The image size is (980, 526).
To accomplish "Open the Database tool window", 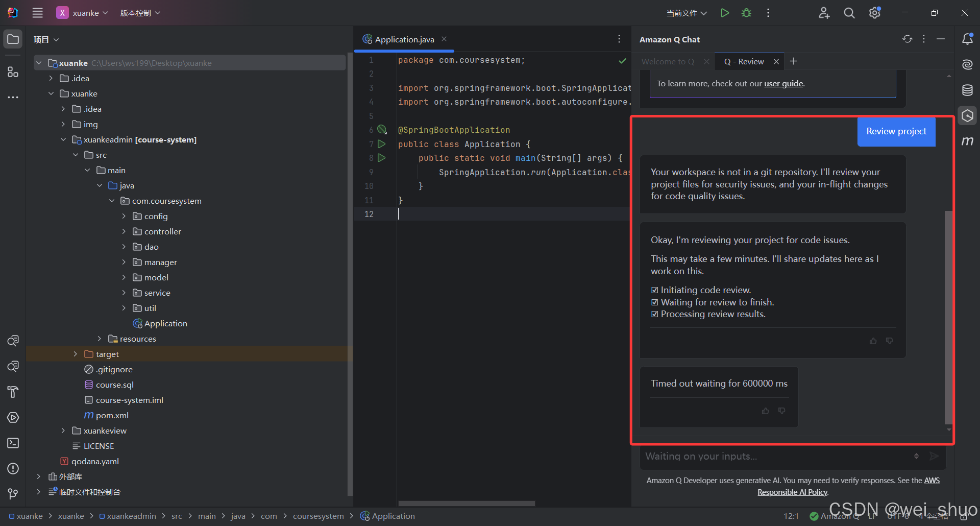I will (967, 90).
